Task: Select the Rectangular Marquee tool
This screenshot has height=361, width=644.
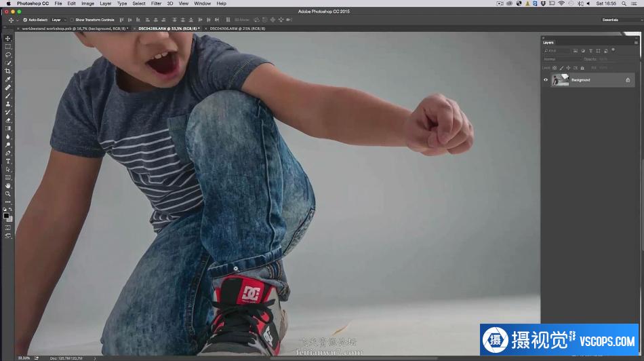Action: (x=8, y=46)
